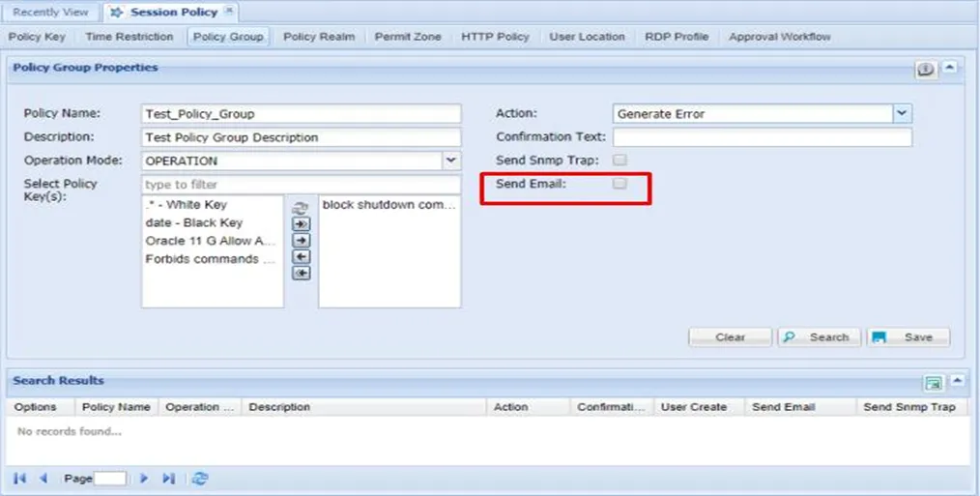Select 'date - Black Key' in the list
Screen dimensions: 980x496
point(213,222)
